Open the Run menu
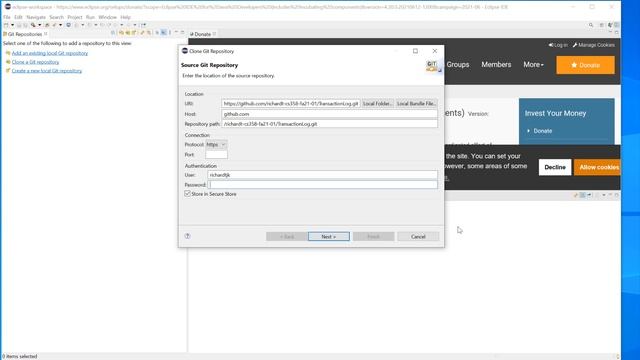This screenshot has width=640, height=360. [90, 17]
